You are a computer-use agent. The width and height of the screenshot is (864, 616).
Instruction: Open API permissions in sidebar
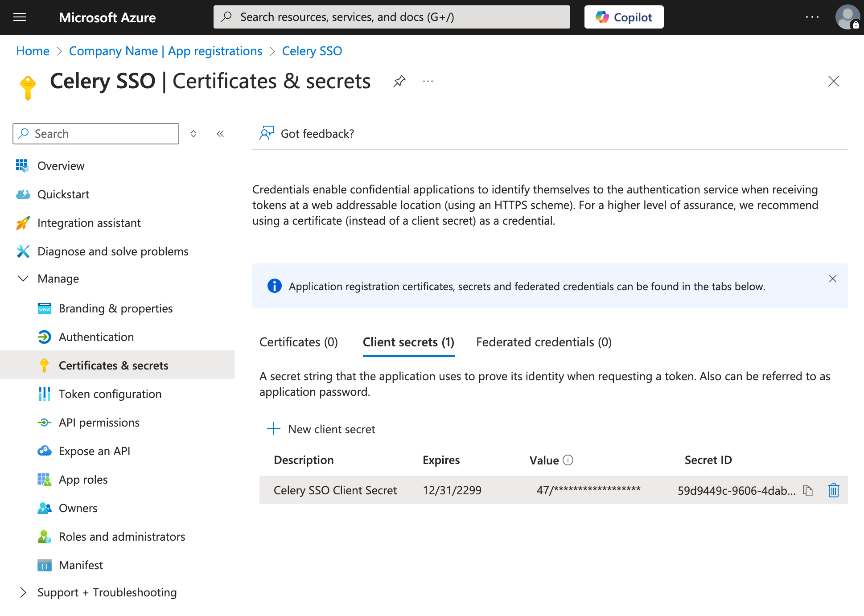(x=99, y=423)
